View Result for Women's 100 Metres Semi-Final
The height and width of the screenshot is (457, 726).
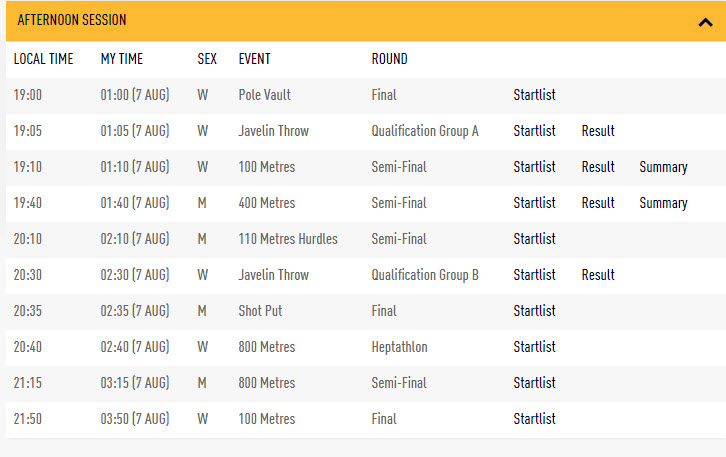coord(598,167)
